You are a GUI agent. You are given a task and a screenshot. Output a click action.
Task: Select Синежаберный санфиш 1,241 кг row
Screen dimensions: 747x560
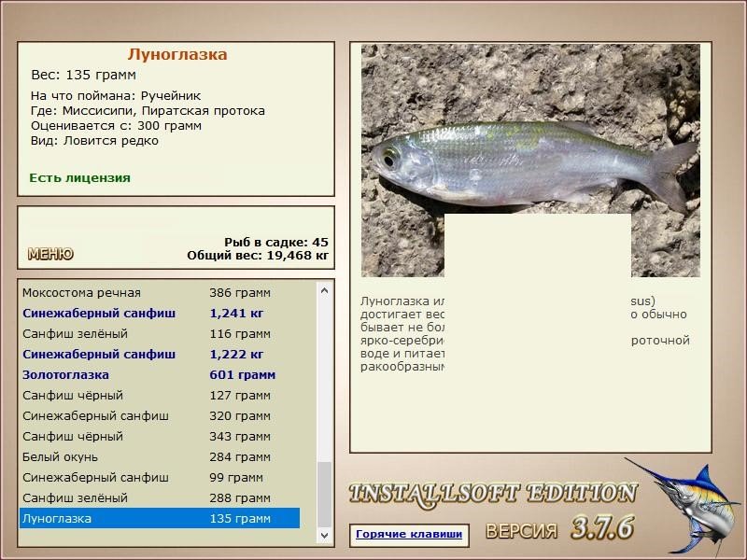point(160,313)
